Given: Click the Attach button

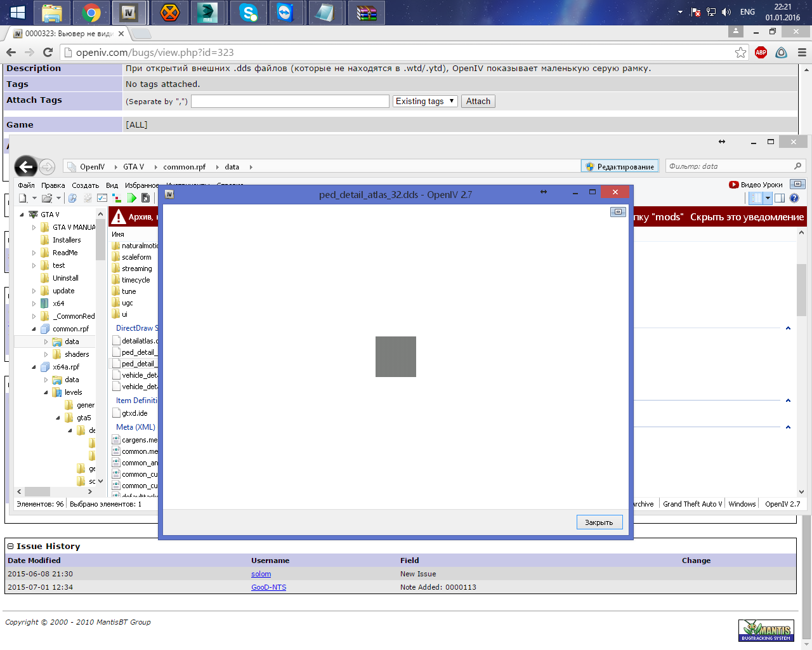Looking at the screenshot, I should click(x=478, y=102).
